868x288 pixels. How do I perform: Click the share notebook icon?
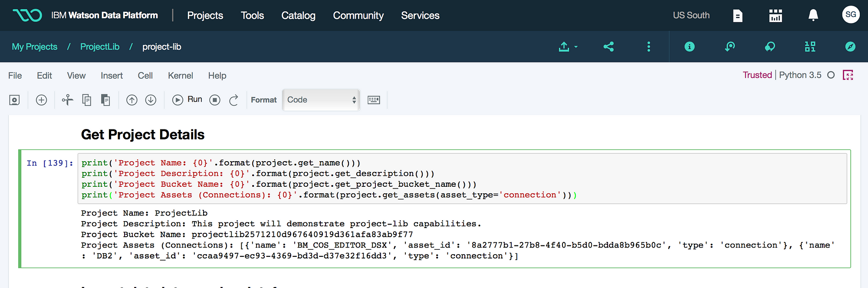608,46
